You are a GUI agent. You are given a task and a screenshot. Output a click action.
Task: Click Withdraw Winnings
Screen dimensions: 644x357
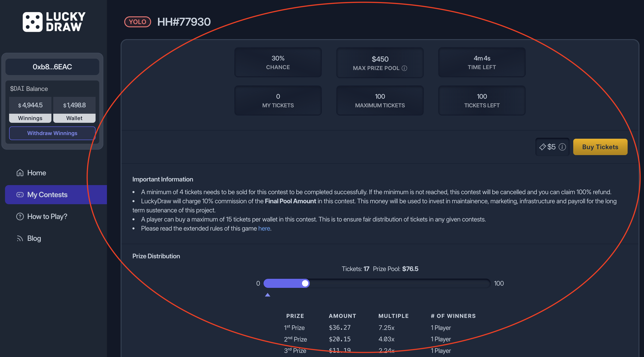(x=52, y=133)
